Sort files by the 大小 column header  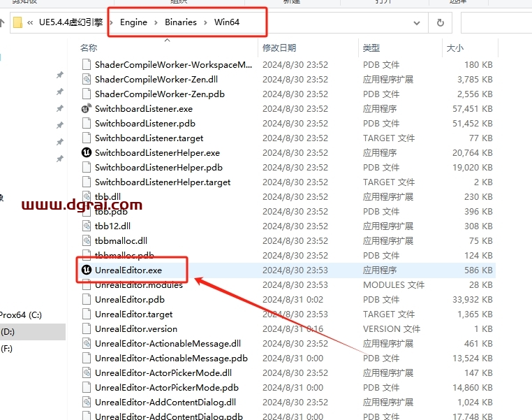(454, 48)
